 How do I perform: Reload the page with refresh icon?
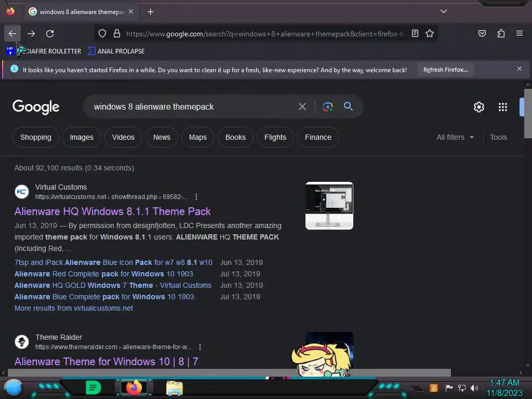[50, 34]
